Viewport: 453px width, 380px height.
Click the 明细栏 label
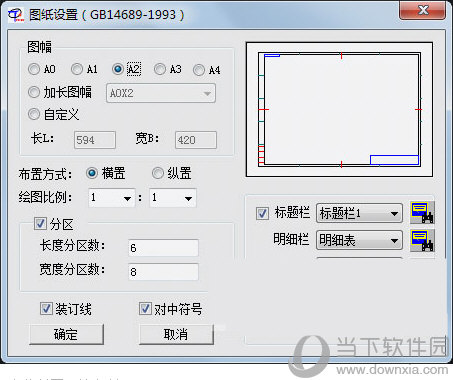tap(291, 239)
